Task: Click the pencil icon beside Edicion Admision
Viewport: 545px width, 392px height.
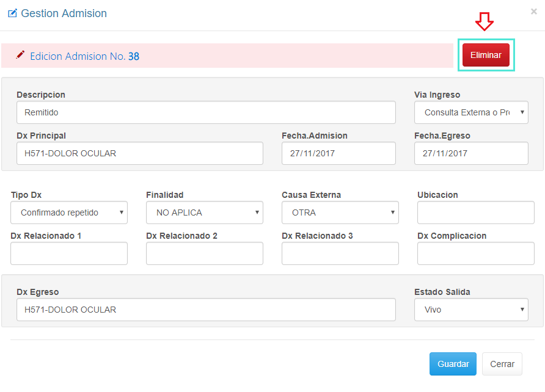Action: (x=20, y=55)
